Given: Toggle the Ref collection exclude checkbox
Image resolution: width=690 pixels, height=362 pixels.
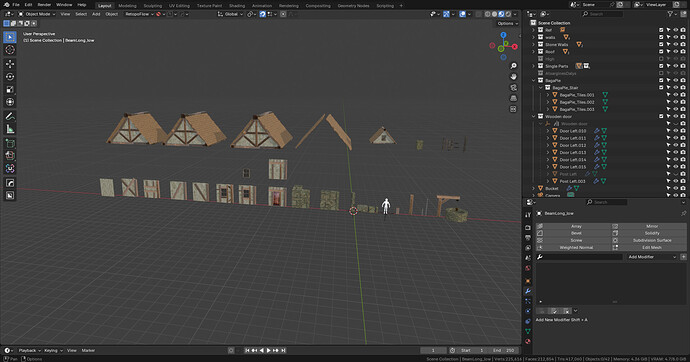Looking at the screenshot, I should pos(661,30).
